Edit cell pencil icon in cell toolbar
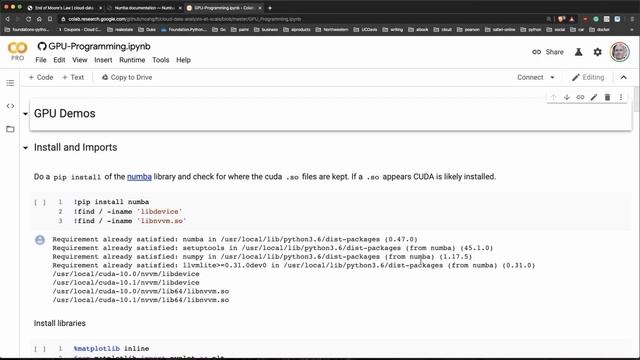Screen dimensions: 640x360 point(594,97)
